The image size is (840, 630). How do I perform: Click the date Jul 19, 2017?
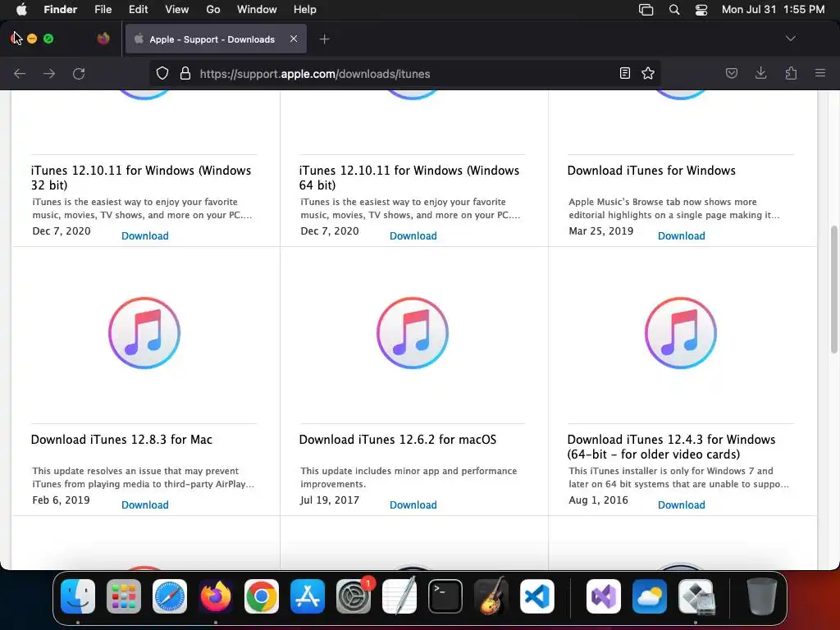pyautogui.click(x=330, y=500)
